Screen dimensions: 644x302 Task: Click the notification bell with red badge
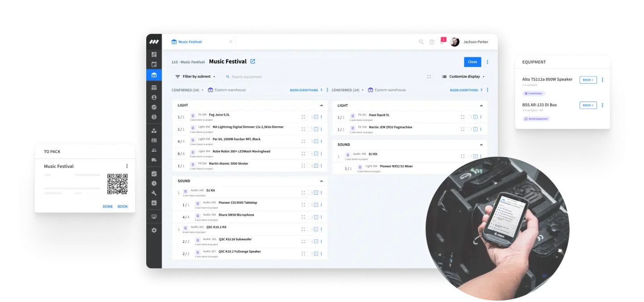click(x=442, y=41)
